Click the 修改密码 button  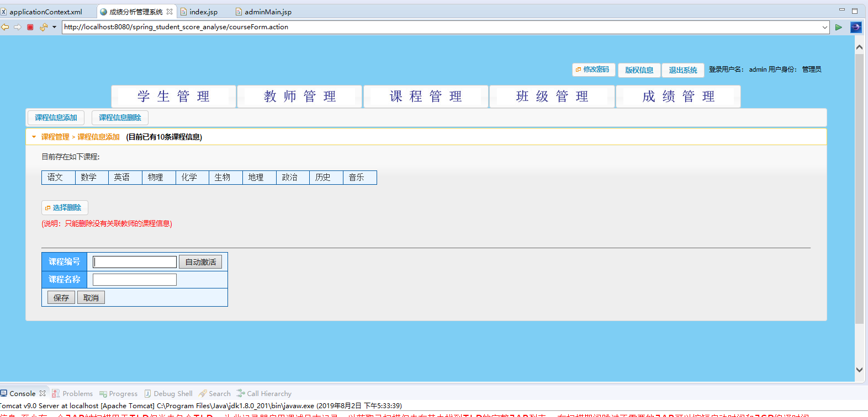[594, 69]
